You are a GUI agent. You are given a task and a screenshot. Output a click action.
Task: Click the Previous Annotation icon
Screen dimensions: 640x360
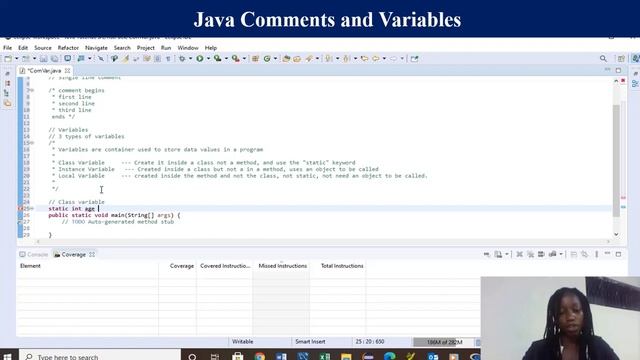click(347, 59)
